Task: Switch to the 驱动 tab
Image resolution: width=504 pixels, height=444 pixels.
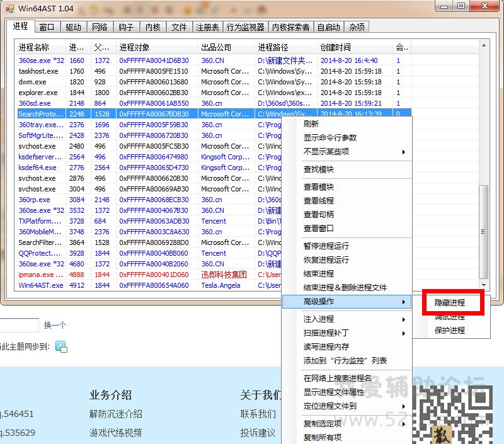Action: click(x=73, y=27)
